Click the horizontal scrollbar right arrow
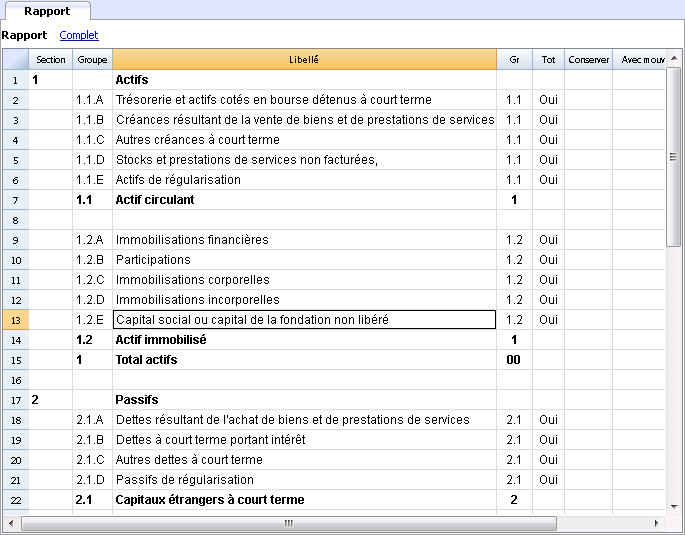This screenshot has width=685, height=535. coord(657,523)
